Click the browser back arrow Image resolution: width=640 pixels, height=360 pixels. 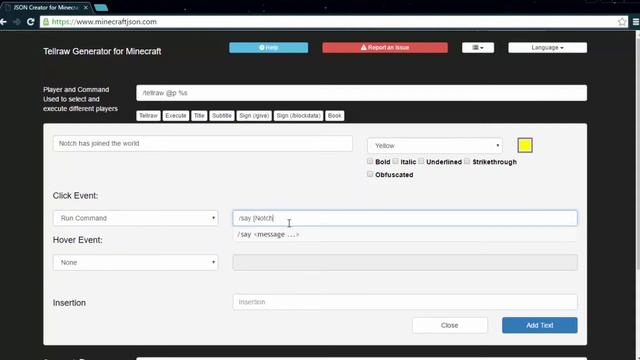click(x=4, y=22)
